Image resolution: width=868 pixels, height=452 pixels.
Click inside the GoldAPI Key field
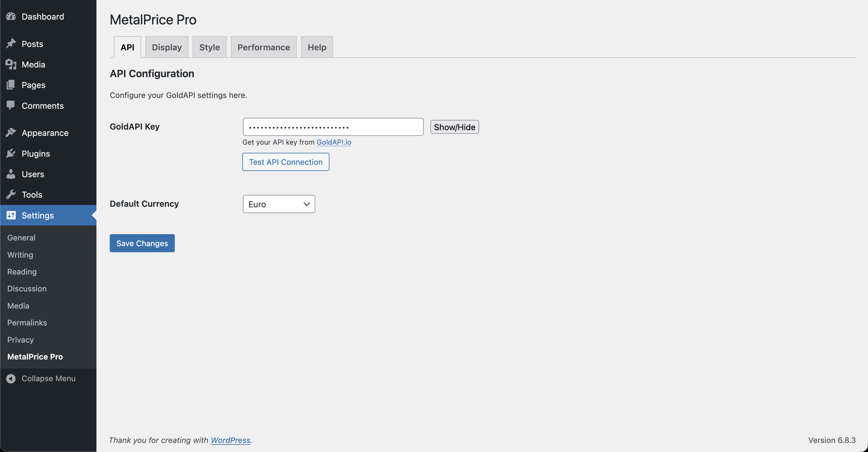333,127
